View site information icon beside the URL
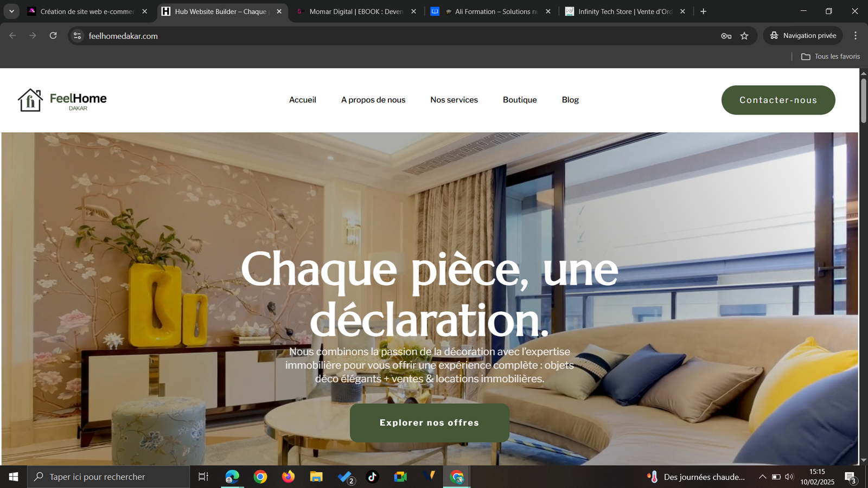Image resolution: width=868 pixels, height=488 pixels. [78, 36]
